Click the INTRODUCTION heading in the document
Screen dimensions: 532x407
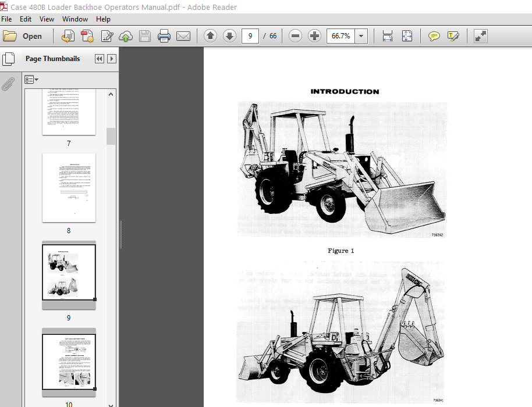tap(345, 91)
